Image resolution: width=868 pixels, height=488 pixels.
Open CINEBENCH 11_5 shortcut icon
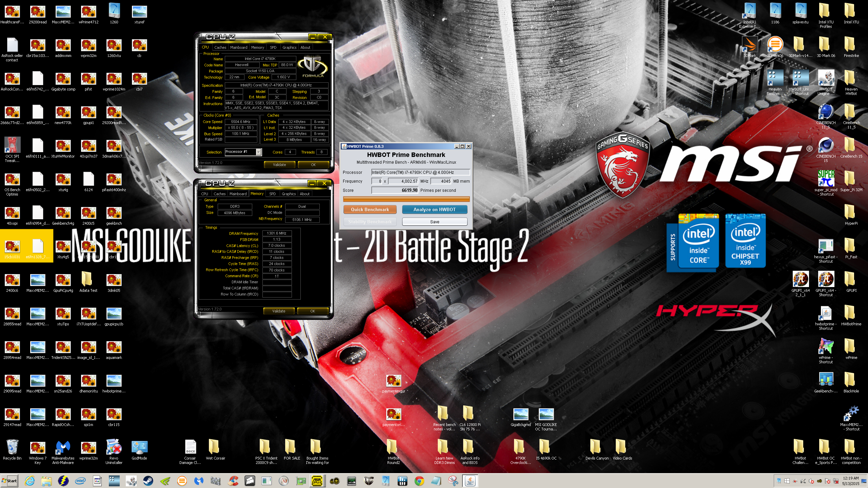pyautogui.click(x=826, y=116)
